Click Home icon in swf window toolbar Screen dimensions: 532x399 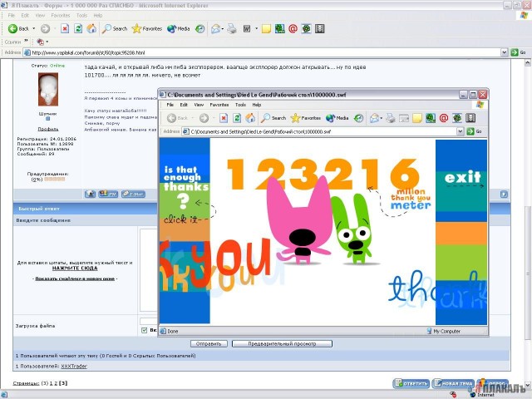(x=250, y=118)
